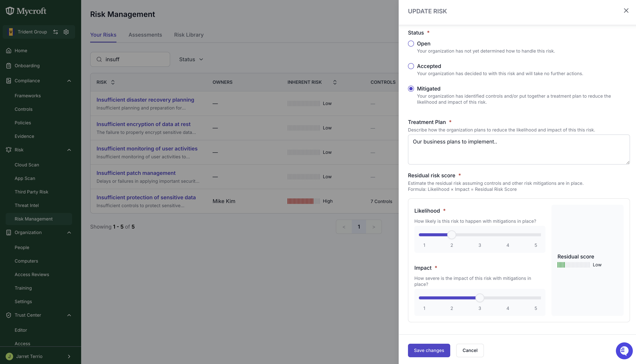The height and width of the screenshot is (364, 636).
Task: Open Risk Management in the sidebar
Action: [x=39, y=219]
